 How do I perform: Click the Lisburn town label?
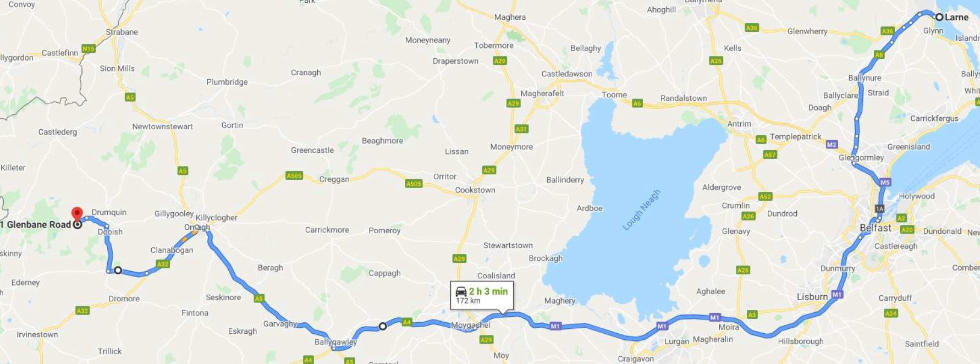click(812, 297)
